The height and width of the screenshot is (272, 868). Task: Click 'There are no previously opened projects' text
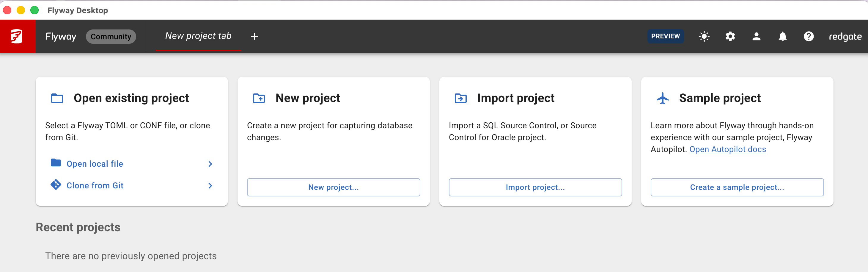pyautogui.click(x=131, y=256)
